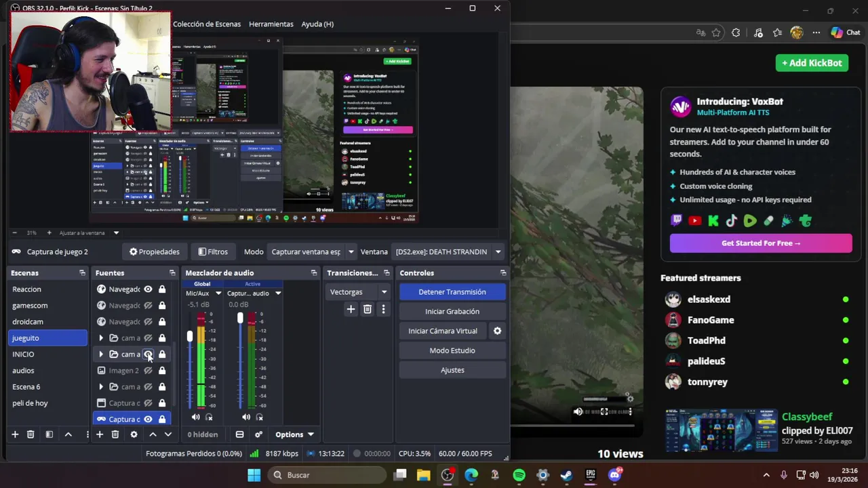Undock the Fuentes panel with its float icon

click(x=172, y=272)
